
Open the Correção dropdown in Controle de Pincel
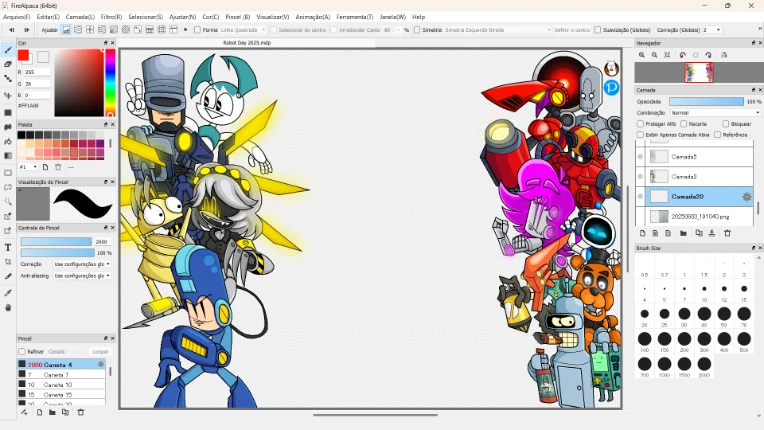click(81, 264)
